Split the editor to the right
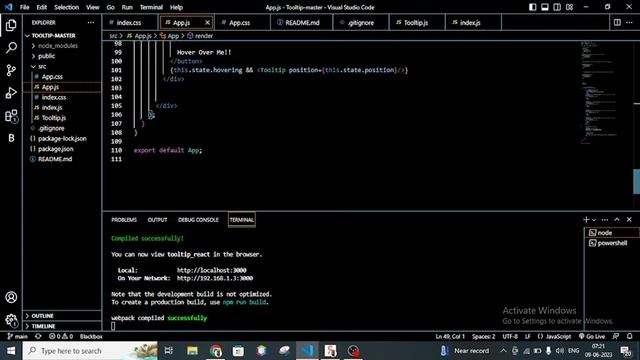640x360 pixels. [617, 22]
